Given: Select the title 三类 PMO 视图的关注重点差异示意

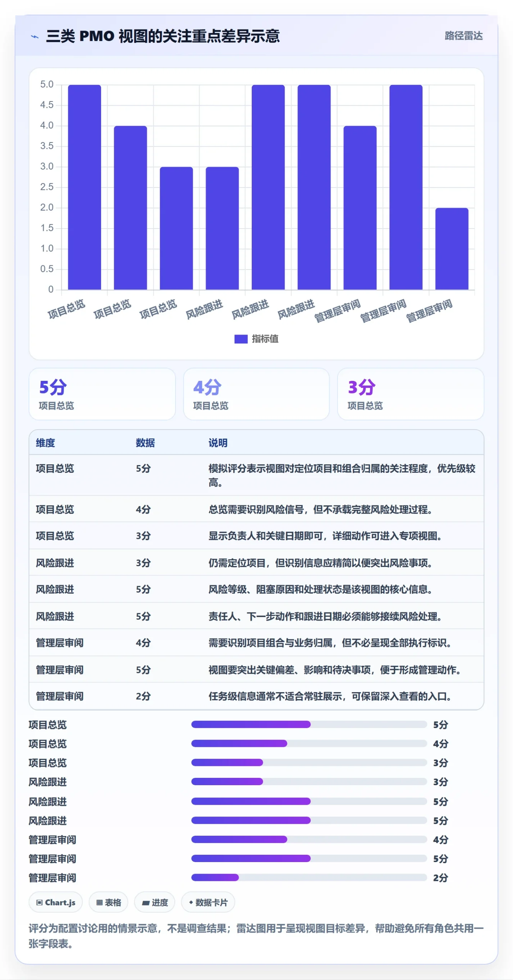Looking at the screenshot, I should click(x=163, y=36).
